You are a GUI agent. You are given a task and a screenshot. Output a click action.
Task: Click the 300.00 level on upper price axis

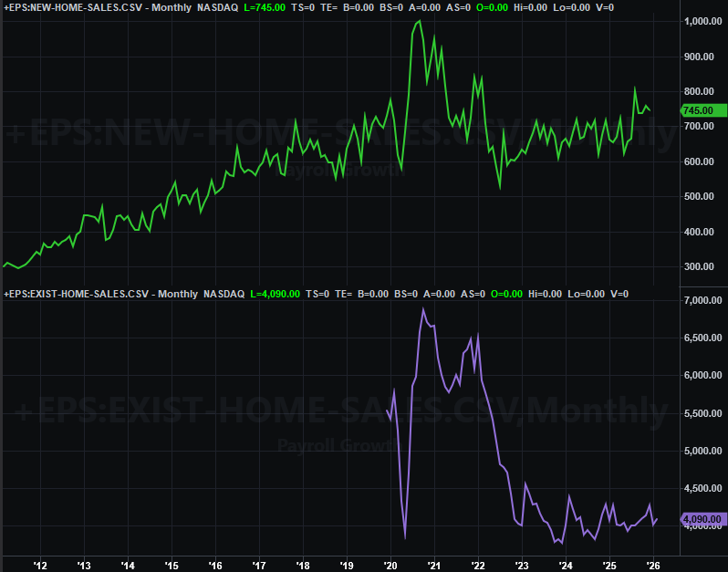click(700, 267)
